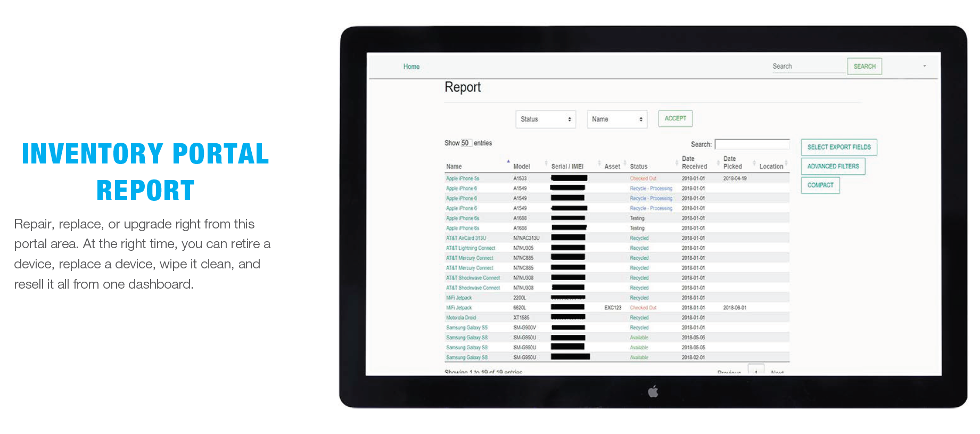Click model cell 6620L
The image size is (980, 434).
click(519, 308)
